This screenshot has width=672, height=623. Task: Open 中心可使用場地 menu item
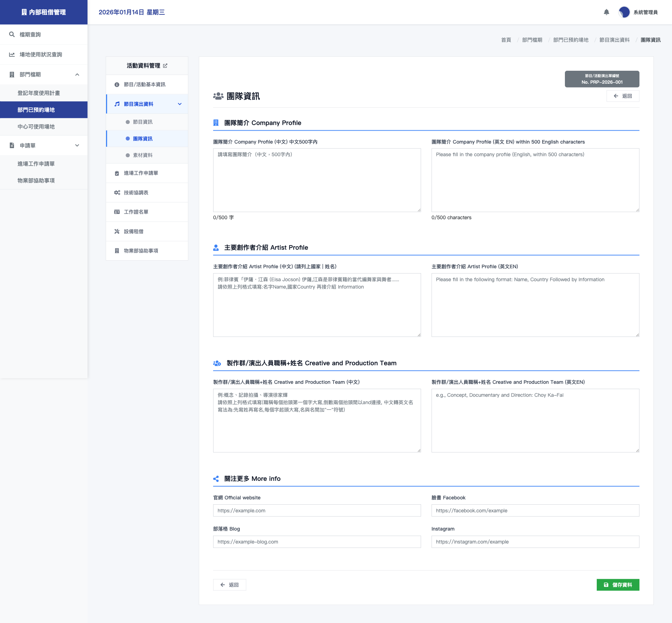tap(36, 127)
